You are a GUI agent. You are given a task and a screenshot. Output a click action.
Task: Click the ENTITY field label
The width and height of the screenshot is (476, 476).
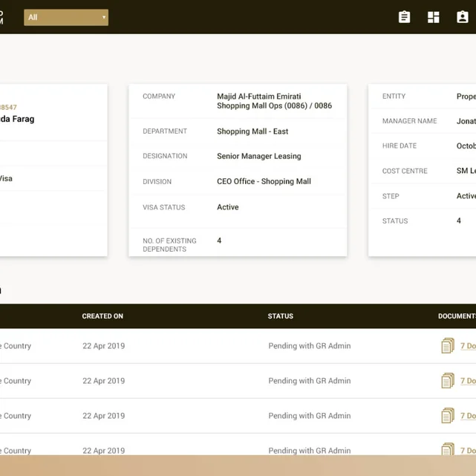tap(394, 97)
